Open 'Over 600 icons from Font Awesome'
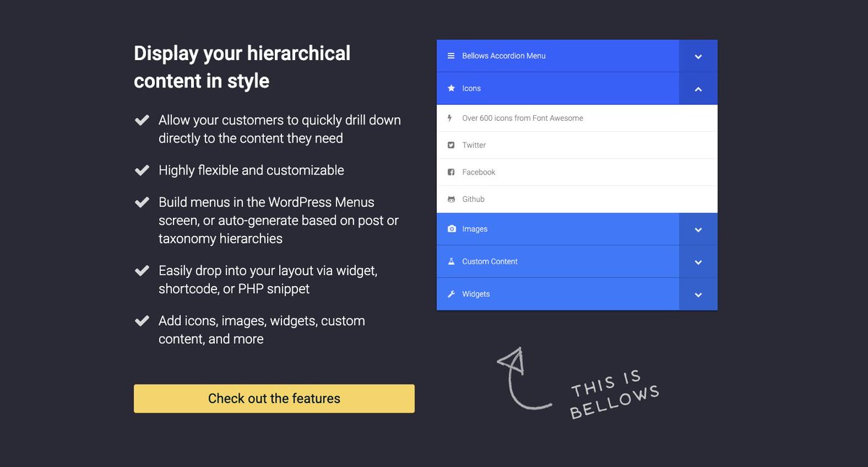The width and height of the screenshot is (868, 467). [577, 118]
